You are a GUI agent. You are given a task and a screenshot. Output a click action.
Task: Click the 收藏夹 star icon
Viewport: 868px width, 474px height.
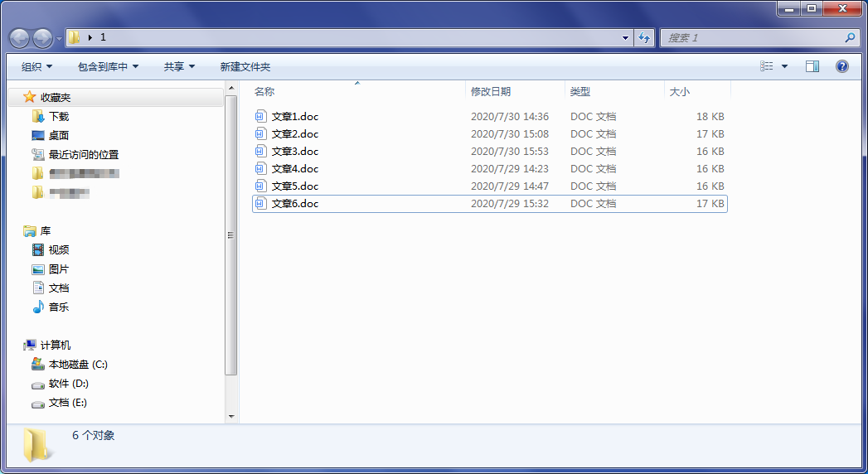[x=29, y=97]
